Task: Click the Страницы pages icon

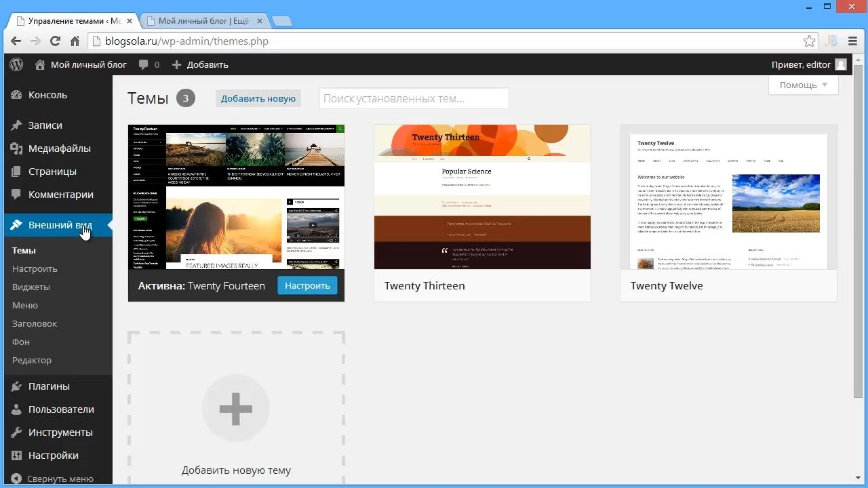Action: [x=16, y=171]
